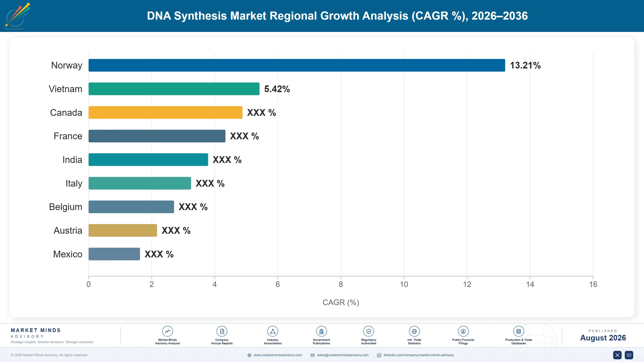The image size is (644, 362).
Task: Click the Vietnam axis label
Action: (x=65, y=89)
